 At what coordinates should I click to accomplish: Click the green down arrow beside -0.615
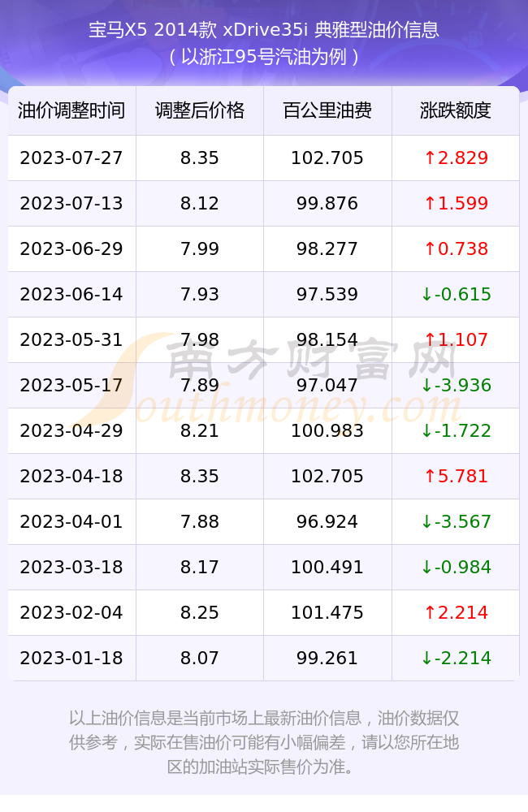(x=427, y=294)
